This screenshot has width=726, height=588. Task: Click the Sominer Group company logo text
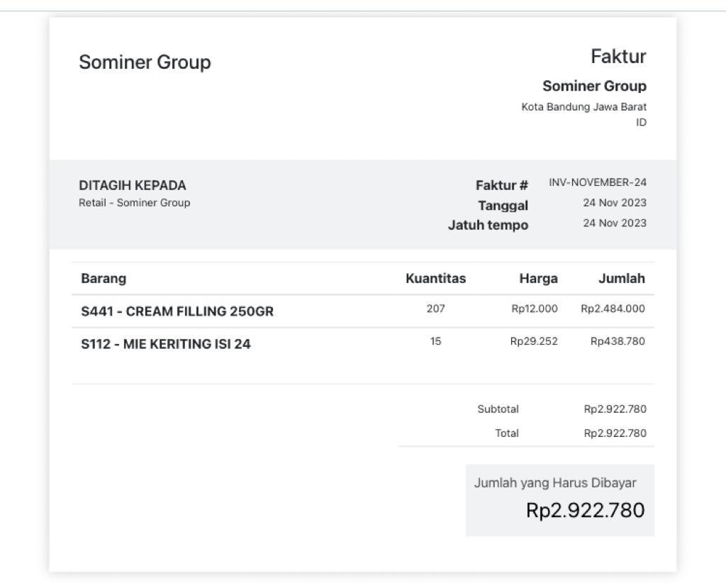point(145,62)
